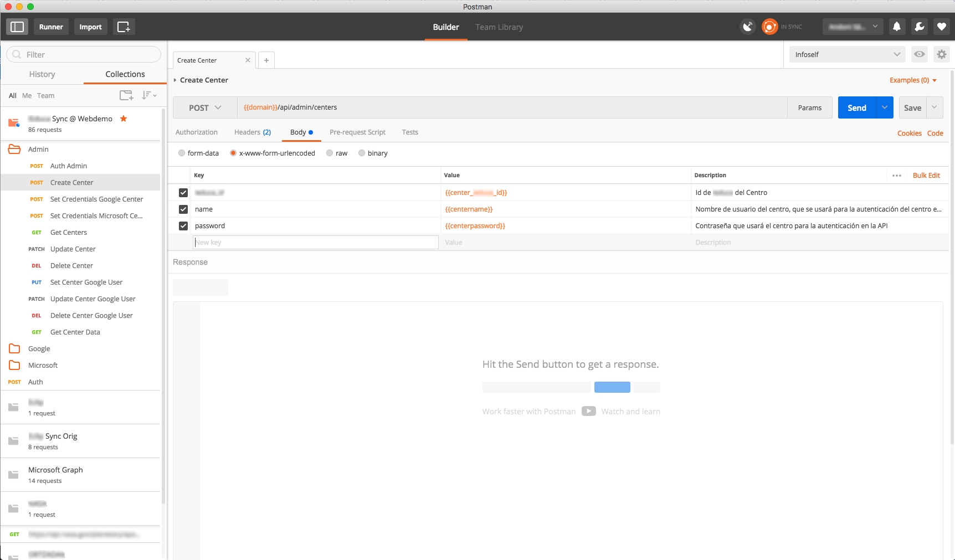Uncheck the name parameter checkbox
Screen dimensions: 955x560
coord(183,209)
